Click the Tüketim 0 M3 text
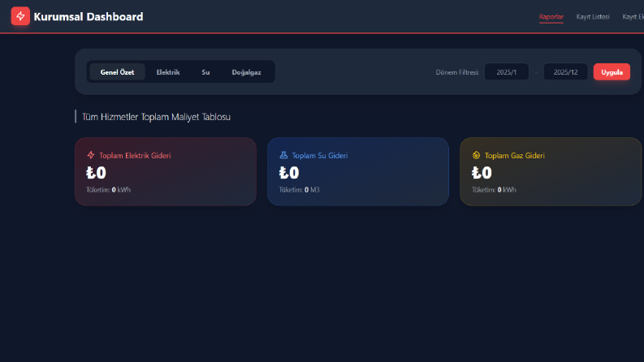The image size is (644, 362). (x=300, y=190)
